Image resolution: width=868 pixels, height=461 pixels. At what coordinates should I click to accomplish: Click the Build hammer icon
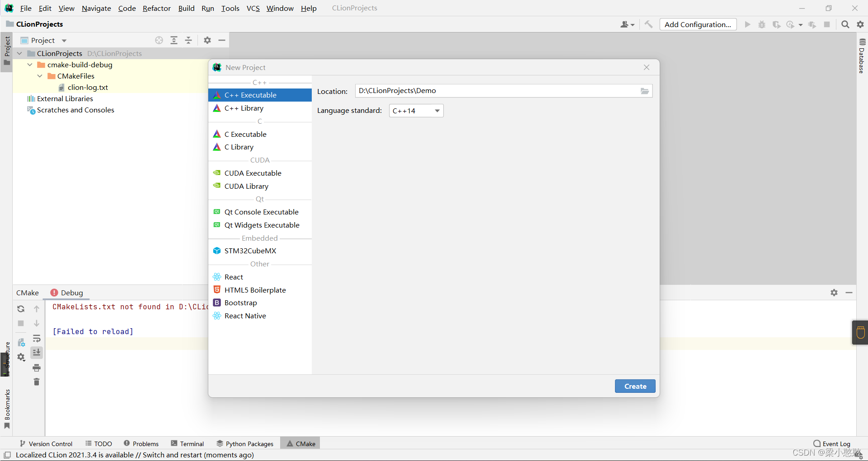click(x=648, y=24)
